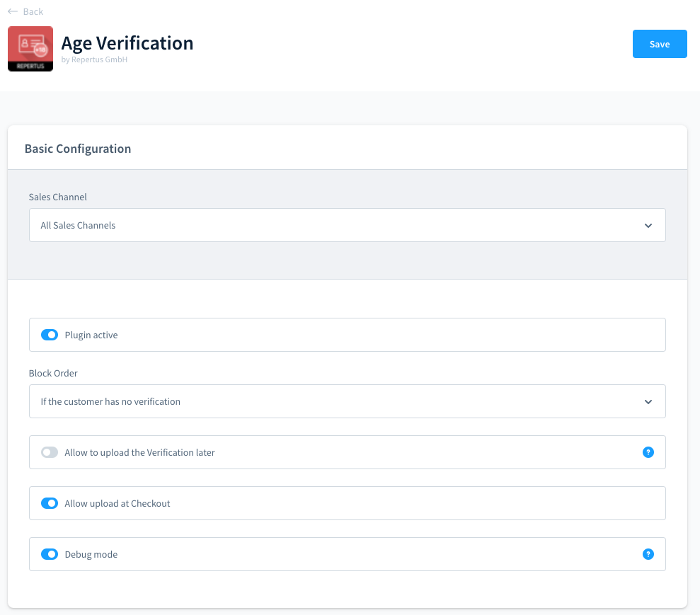Open the Sales Channel dropdown

click(348, 225)
